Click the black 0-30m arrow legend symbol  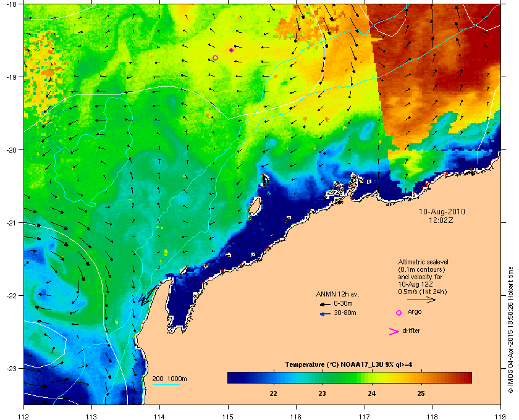[x=325, y=304]
